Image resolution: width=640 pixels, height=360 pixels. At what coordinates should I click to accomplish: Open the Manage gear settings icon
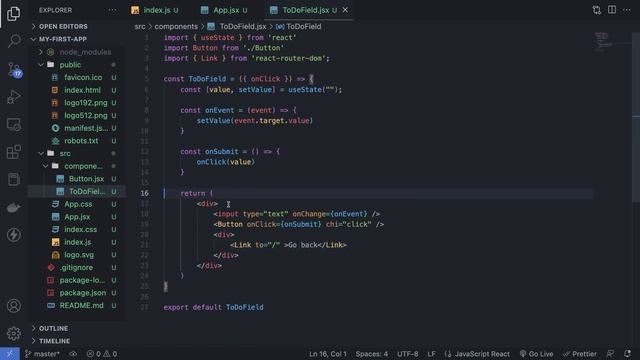pos(13,333)
